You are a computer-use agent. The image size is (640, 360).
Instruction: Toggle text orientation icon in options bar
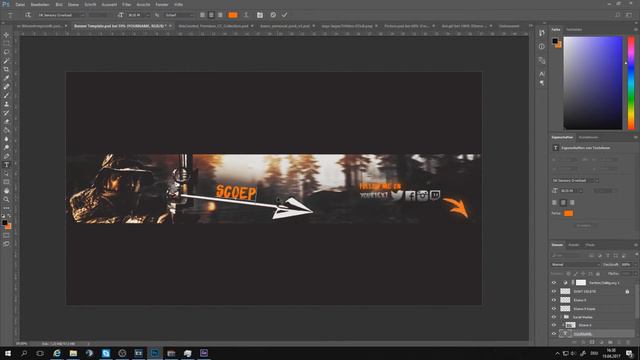click(x=28, y=15)
